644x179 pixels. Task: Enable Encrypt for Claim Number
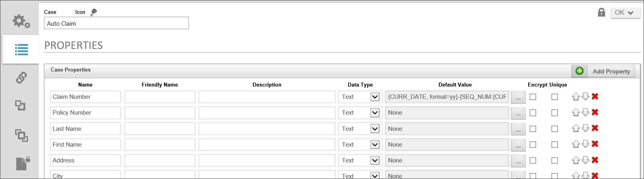[533, 97]
